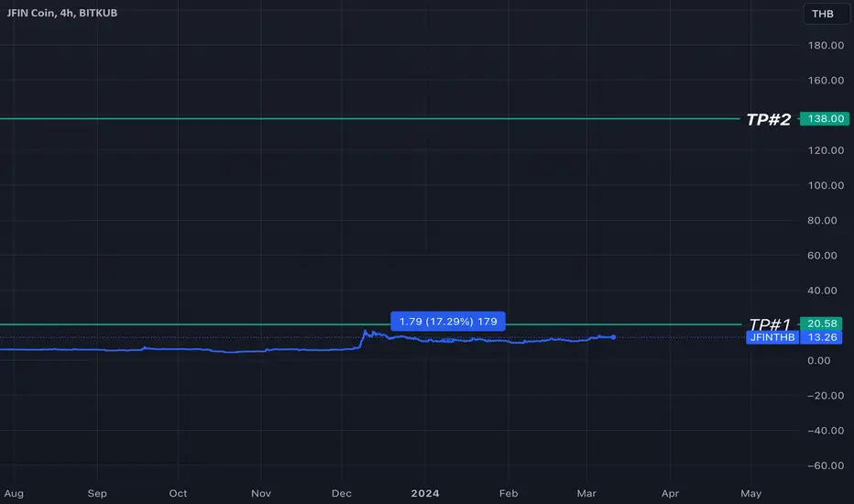Click the Feb label on time axis
This screenshot has height=504, width=854.
coord(509,494)
